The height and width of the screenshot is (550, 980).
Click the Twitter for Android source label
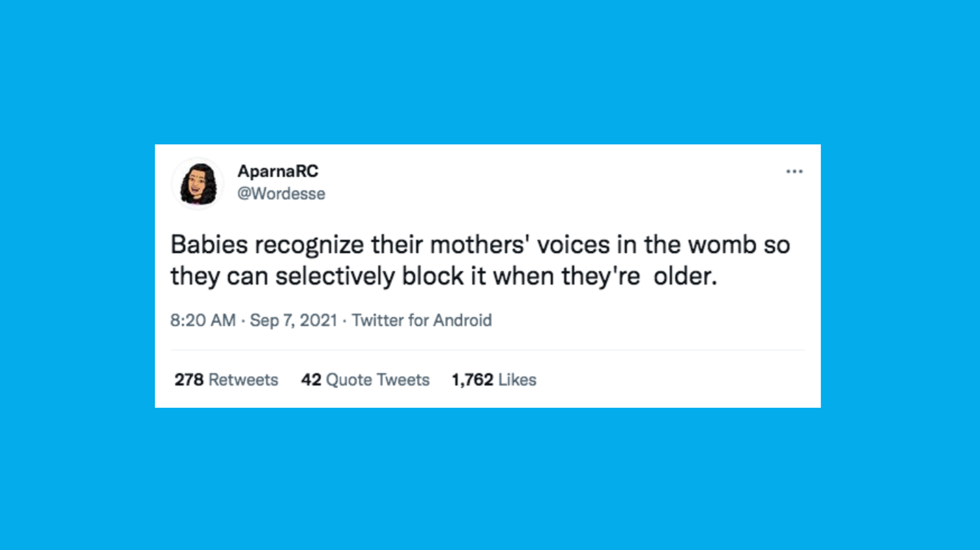[x=422, y=320]
